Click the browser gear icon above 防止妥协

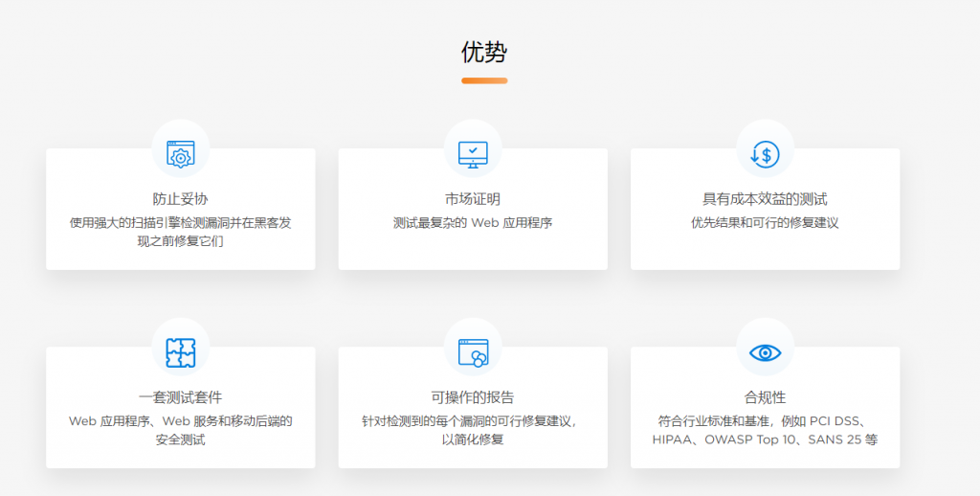[181, 154]
